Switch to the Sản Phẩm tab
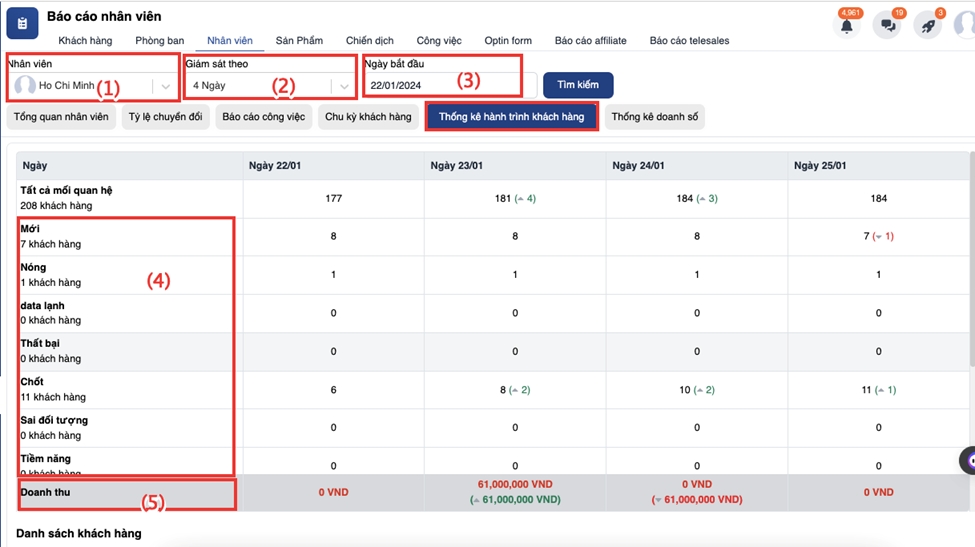The image size is (975, 547). pos(299,41)
